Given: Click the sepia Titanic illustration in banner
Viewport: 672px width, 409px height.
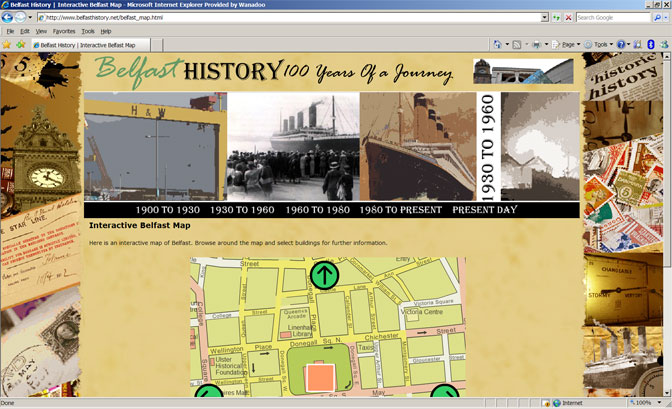Looking at the screenshot, I should [x=418, y=147].
